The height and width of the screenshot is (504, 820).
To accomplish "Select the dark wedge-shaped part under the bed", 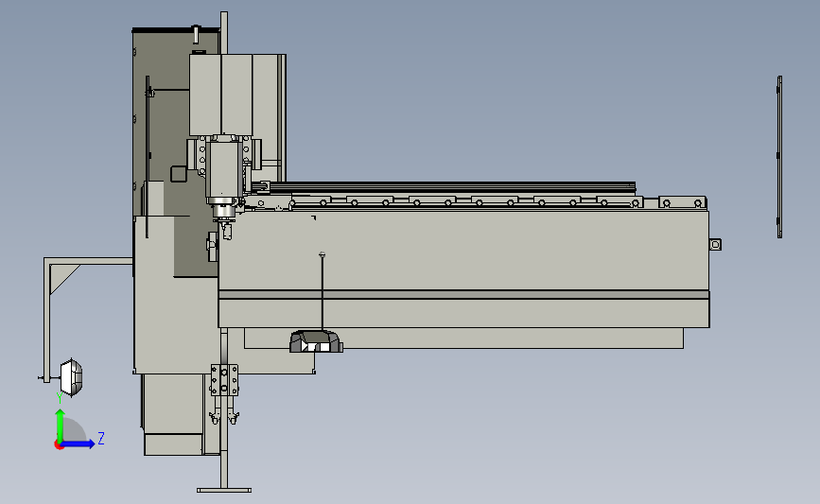I will click(x=316, y=341).
